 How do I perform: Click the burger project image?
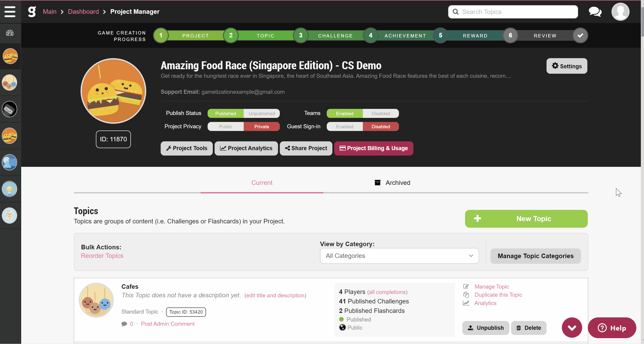coord(113,91)
